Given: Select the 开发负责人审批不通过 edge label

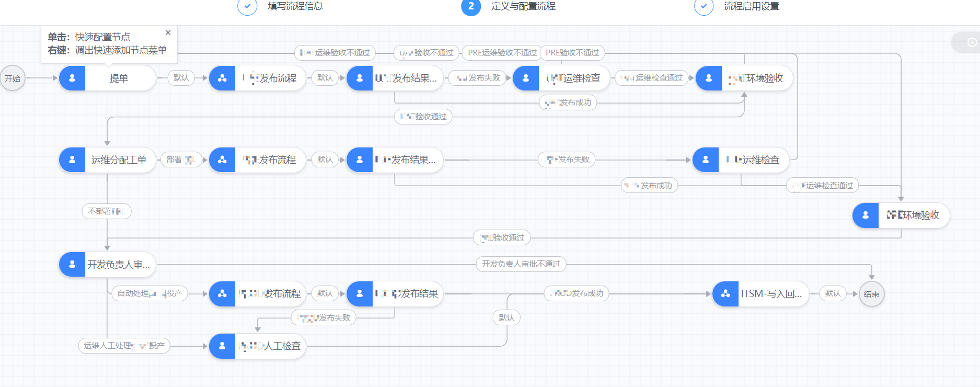Looking at the screenshot, I should [x=521, y=264].
